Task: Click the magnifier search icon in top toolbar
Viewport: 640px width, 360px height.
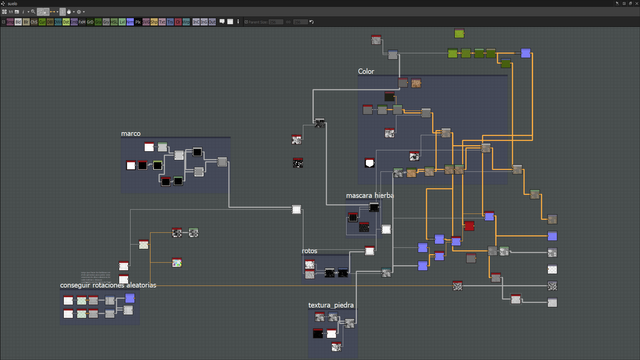Action: pos(33,12)
